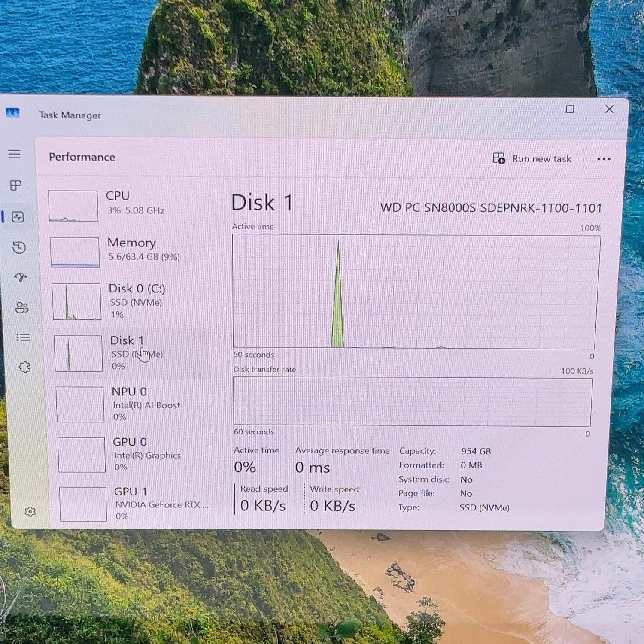The image size is (644, 644).
Task: Minimize the Task Manager window
Action: point(532,109)
